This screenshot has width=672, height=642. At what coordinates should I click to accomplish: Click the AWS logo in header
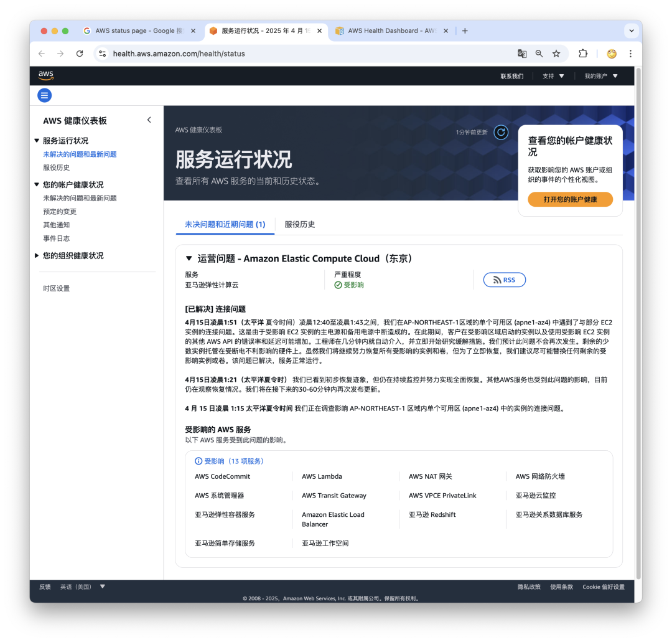[46, 75]
